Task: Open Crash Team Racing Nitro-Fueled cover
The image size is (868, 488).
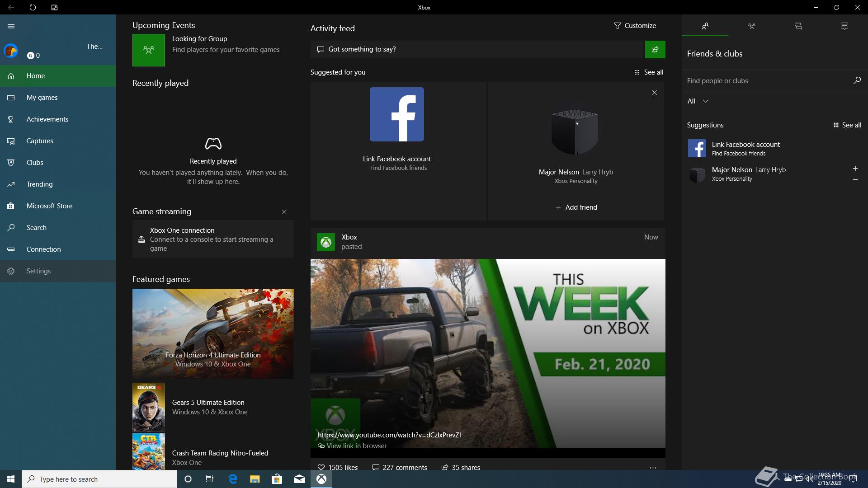Action: click(x=149, y=452)
